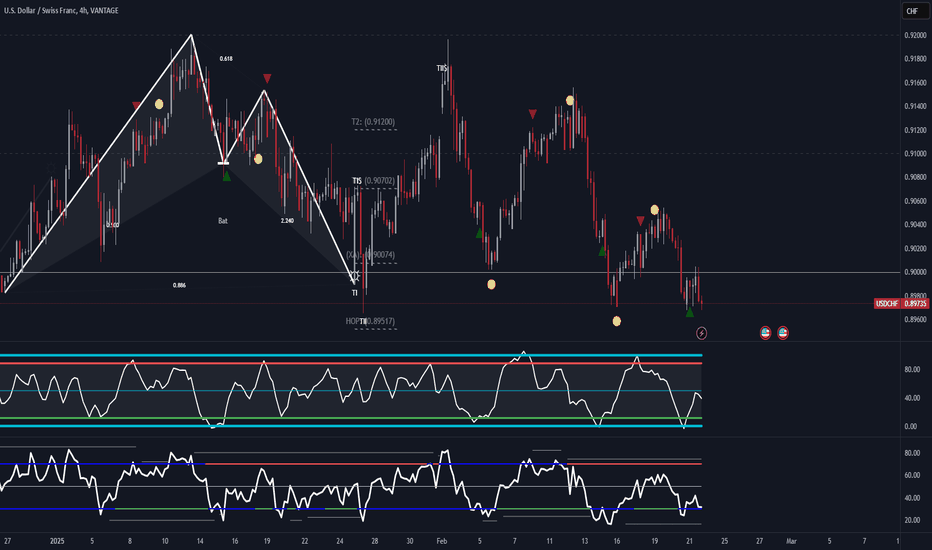The image size is (932, 550).
Task: Select the T2: (0.91200) target label
Action: (373, 122)
